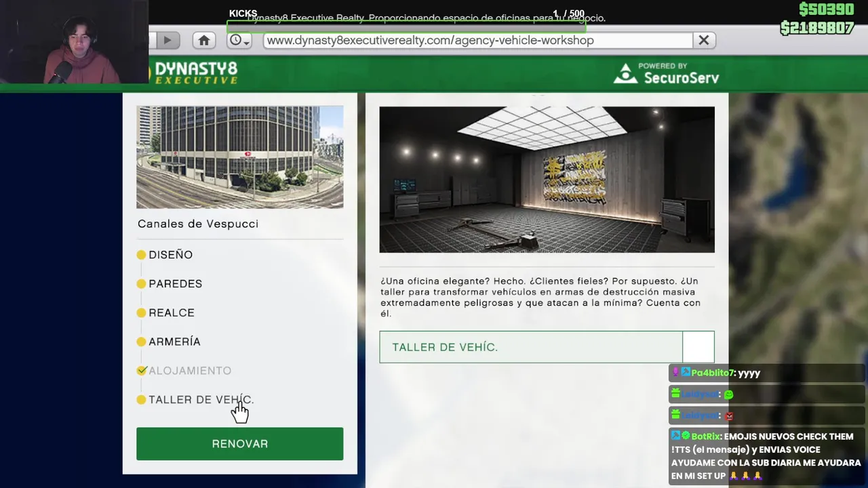The width and height of the screenshot is (868, 488).
Task: Select the DISEÑO menu option
Action: tap(170, 255)
